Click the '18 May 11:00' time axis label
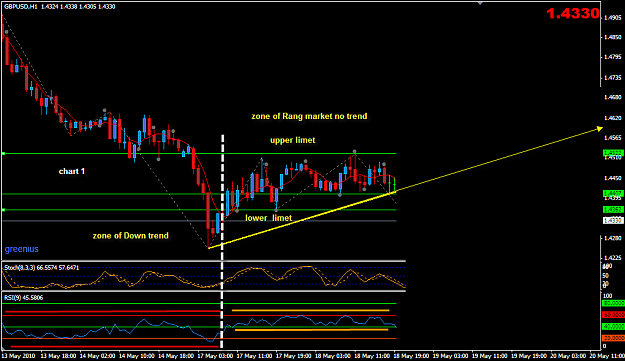625x361 pixels. tap(372, 356)
